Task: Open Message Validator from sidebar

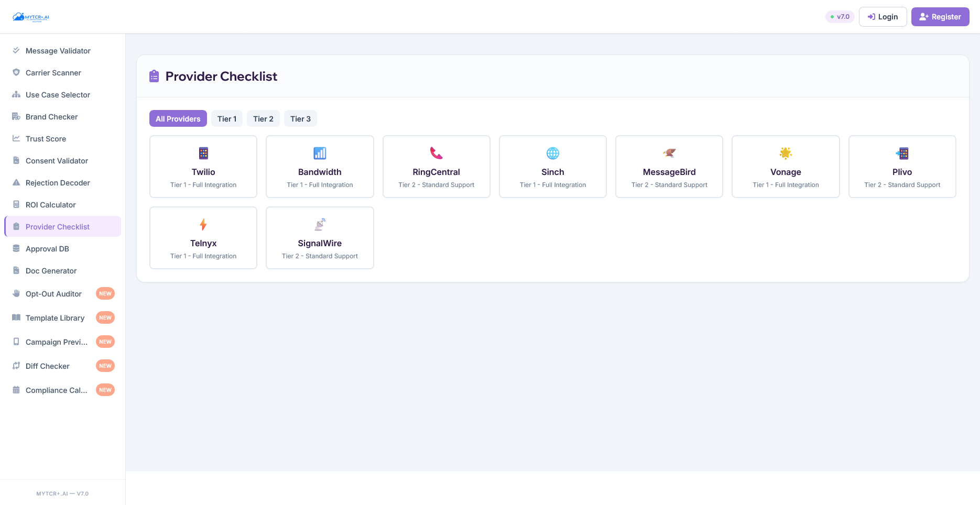Action: 58,51
